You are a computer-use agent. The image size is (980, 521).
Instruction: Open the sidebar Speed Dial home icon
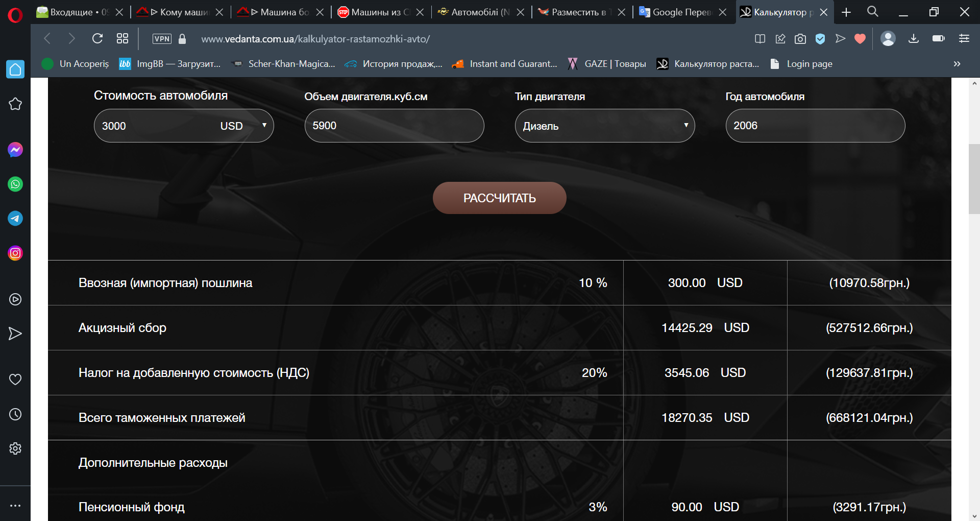tap(15, 69)
